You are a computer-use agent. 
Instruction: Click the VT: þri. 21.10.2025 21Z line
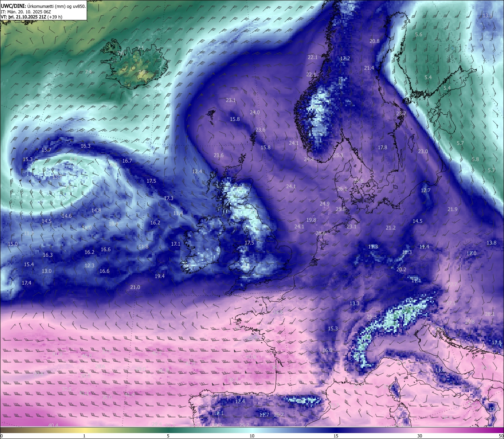point(31,17)
